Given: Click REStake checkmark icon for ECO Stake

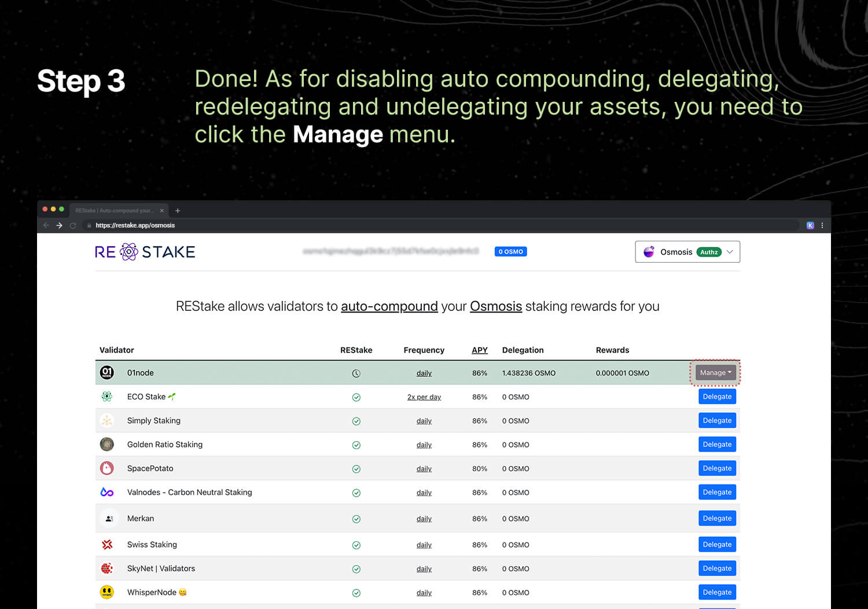Looking at the screenshot, I should pos(356,397).
